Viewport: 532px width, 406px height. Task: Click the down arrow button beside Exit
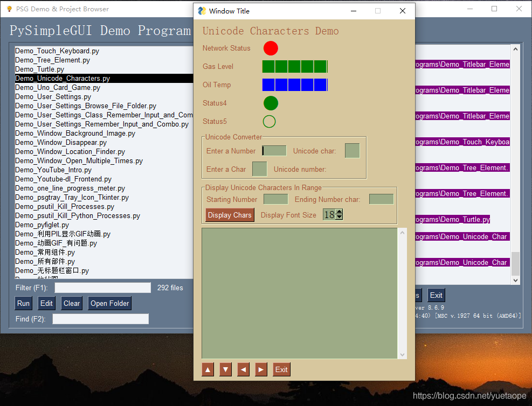click(x=225, y=369)
